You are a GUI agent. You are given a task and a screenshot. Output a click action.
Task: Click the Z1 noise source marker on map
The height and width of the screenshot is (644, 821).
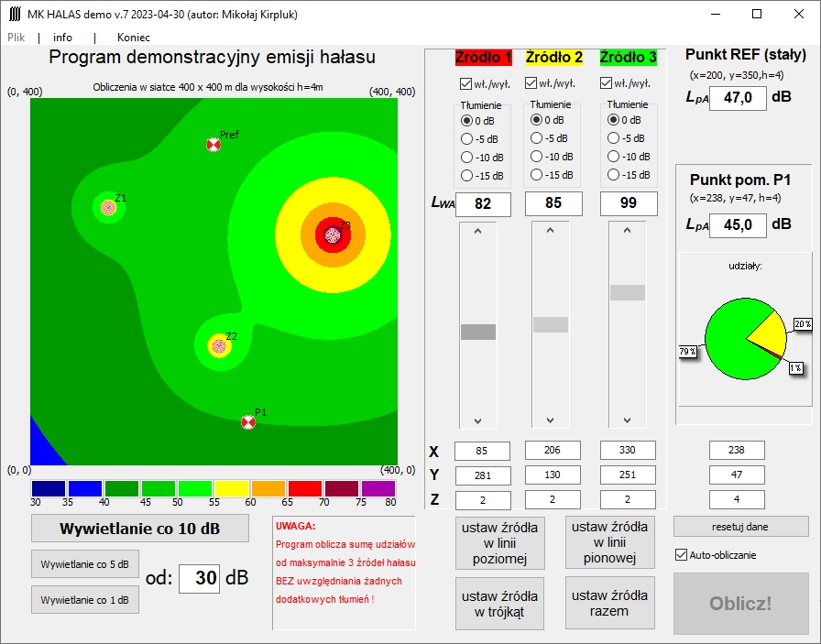tap(108, 207)
